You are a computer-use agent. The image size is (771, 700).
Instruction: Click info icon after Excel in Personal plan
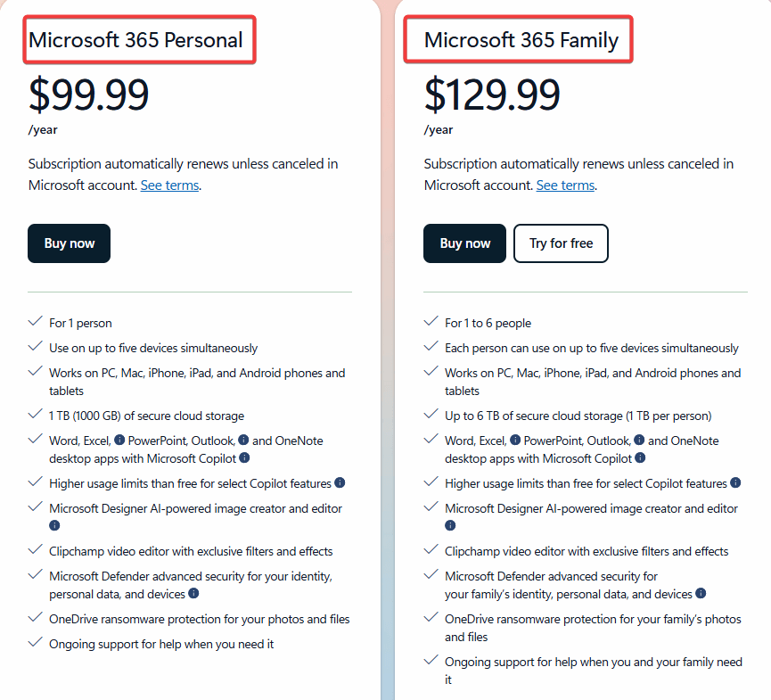click(119, 441)
